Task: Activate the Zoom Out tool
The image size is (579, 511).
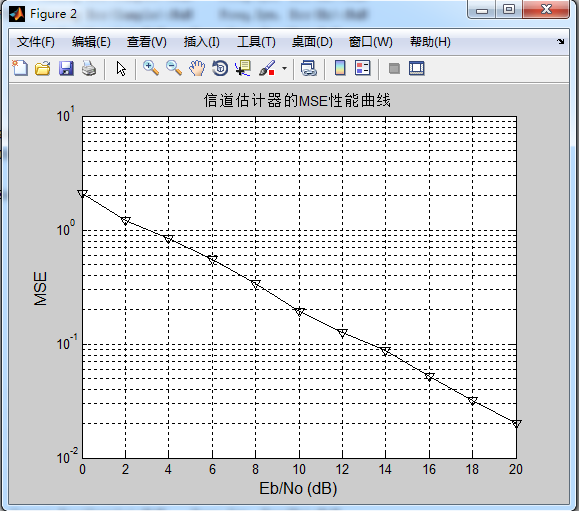Action: click(174, 68)
